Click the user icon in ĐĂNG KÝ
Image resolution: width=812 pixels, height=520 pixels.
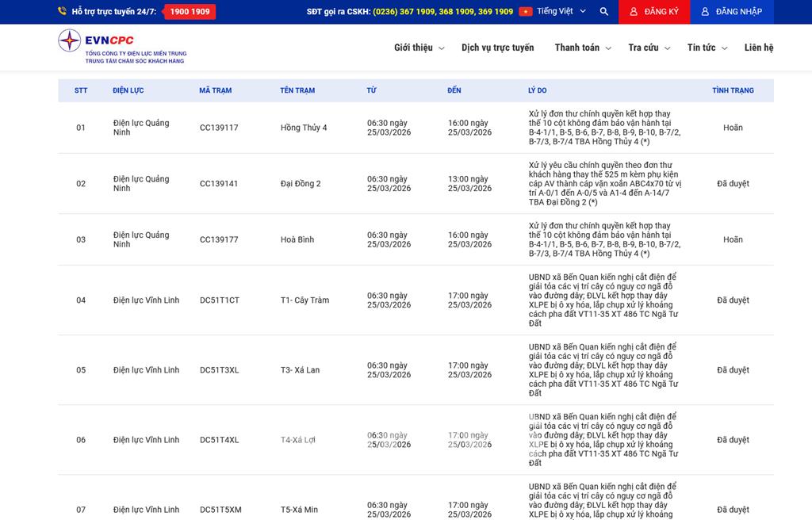click(x=633, y=12)
